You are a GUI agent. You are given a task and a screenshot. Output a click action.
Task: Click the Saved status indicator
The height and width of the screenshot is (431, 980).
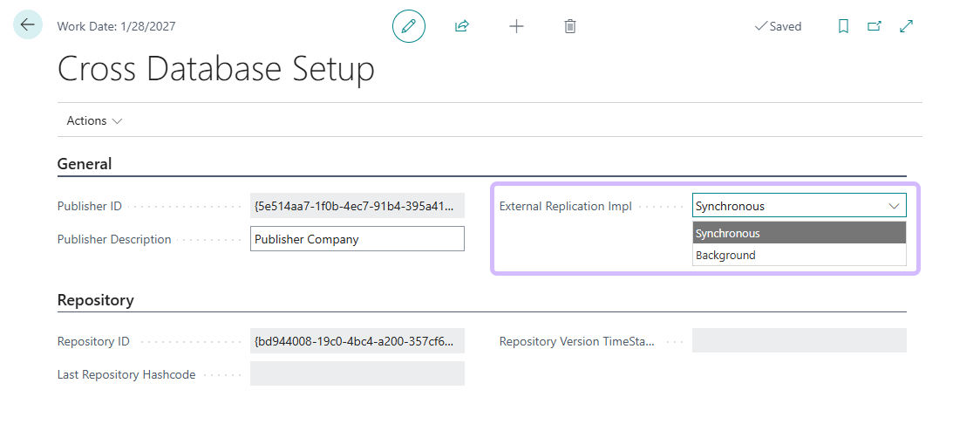tap(777, 26)
